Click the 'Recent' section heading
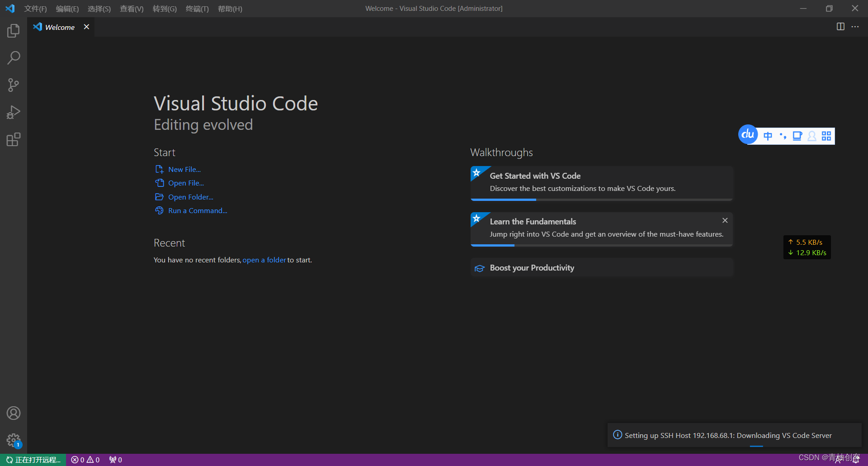The image size is (868, 466). click(x=169, y=243)
